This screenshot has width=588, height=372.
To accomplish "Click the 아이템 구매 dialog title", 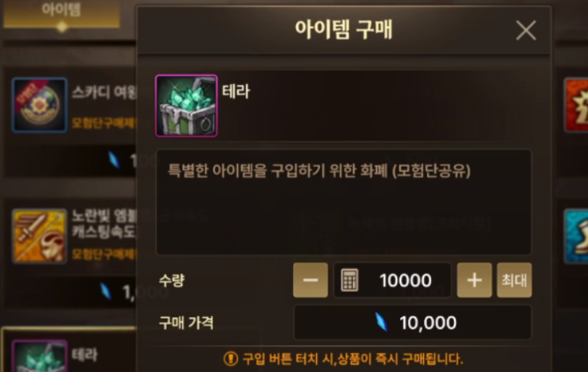I will click(344, 29).
